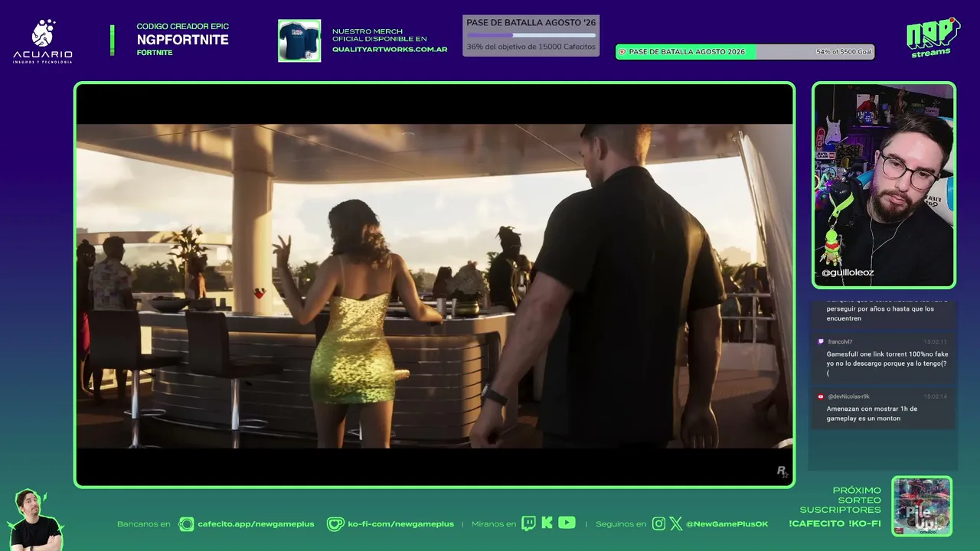Click the "PRÓXIMO SORTEO SUSCRIPTORES" label
This screenshot has width=980, height=551.
[x=841, y=500]
